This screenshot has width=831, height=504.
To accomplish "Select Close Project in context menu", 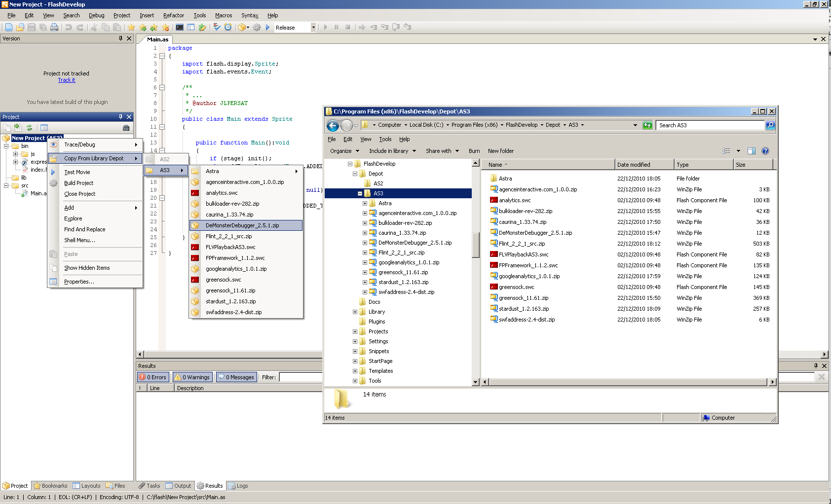I will coord(95,194).
